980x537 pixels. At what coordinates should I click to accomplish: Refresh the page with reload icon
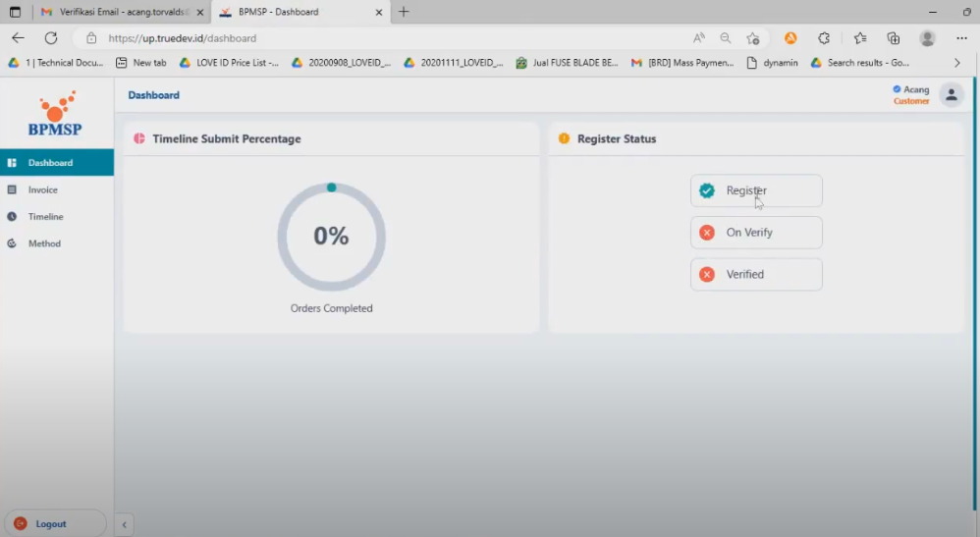coord(51,38)
